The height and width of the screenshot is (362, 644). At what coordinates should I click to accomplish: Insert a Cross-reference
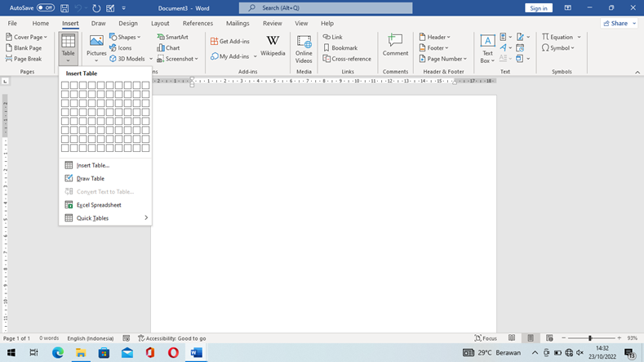click(x=347, y=59)
